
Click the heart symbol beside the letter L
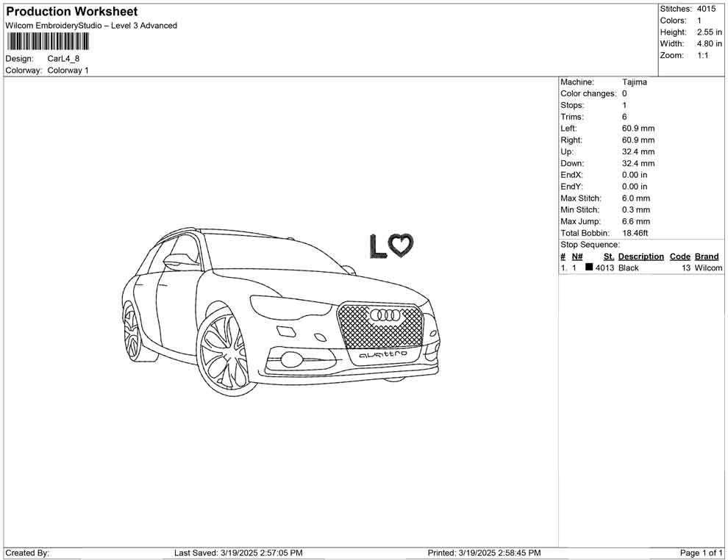pos(401,245)
